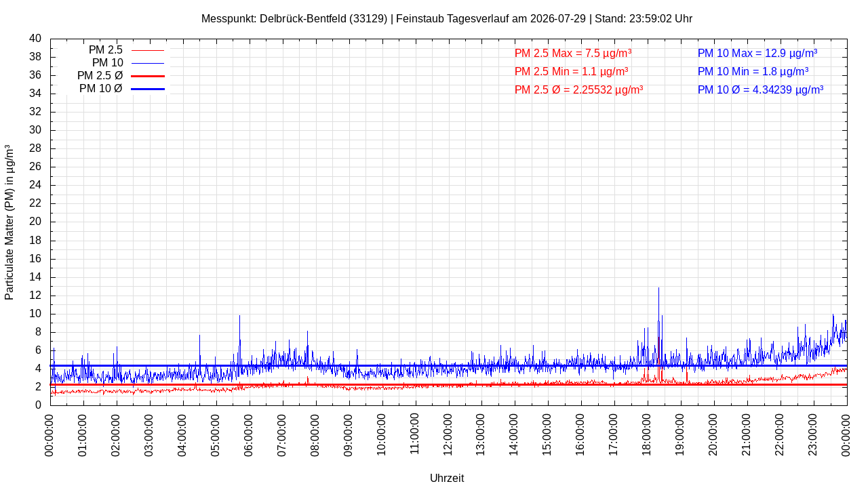Click the x-axis time label "17:00:00"

pos(614,434)
